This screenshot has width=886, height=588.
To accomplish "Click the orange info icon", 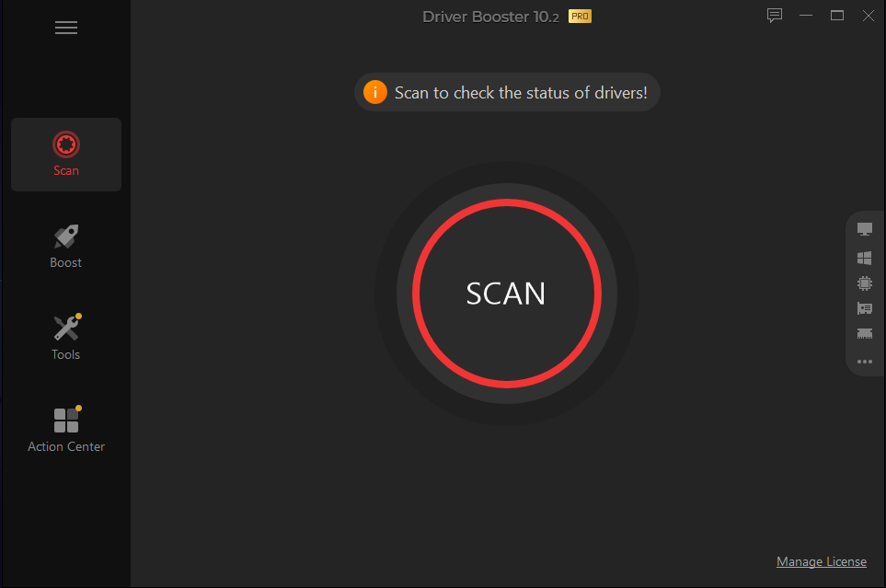I will pyautogui.click(x=375, y=92).
